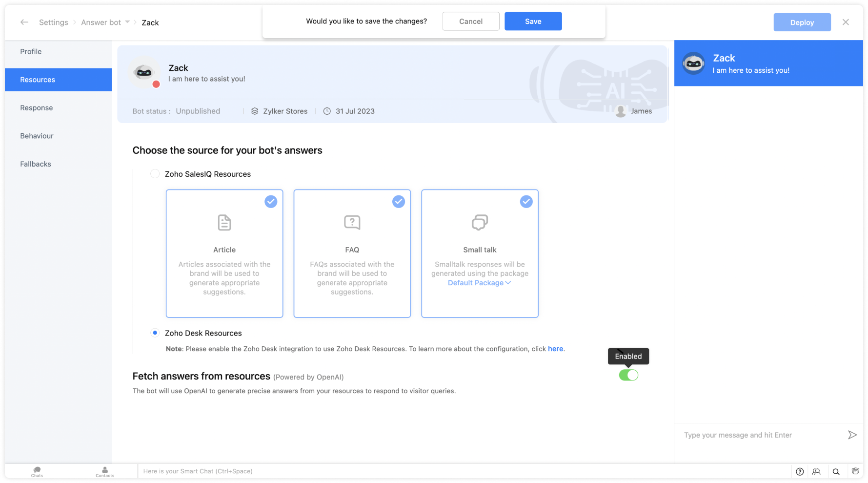
Task: Click the Zack breadcrumb label
Action: click(x=150, y=22)
